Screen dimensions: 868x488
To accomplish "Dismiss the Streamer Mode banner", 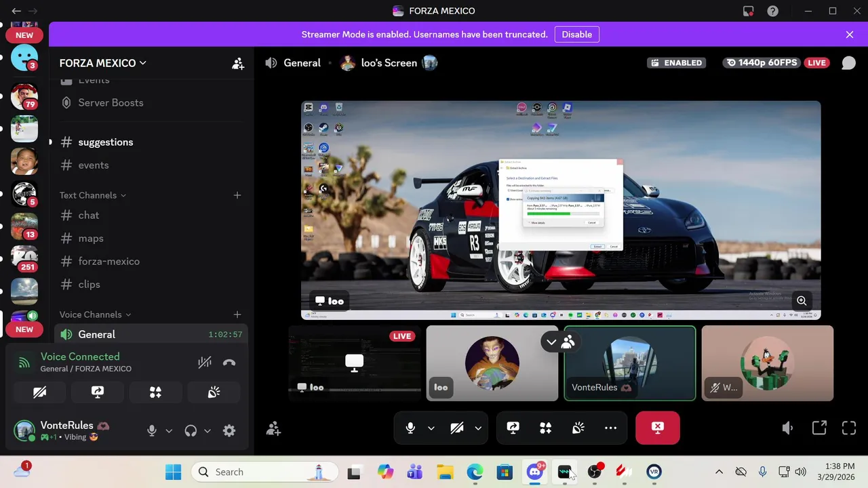I will [x=850, y=35].
